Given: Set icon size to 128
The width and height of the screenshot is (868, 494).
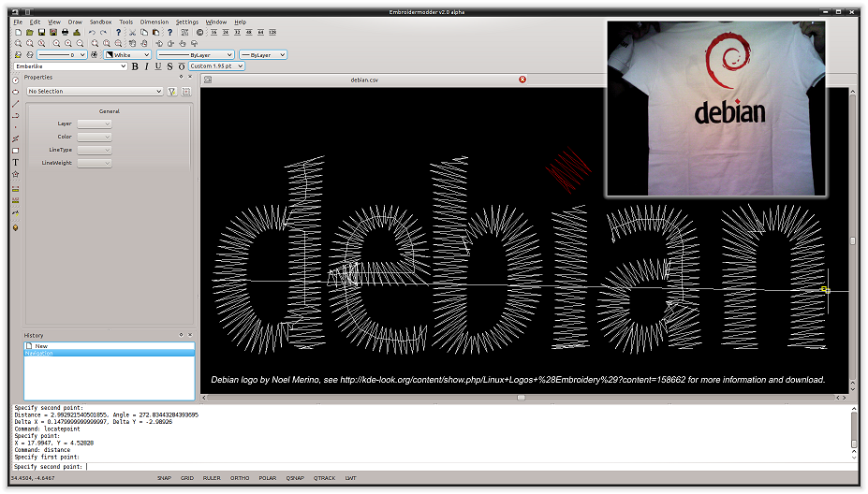Looking at the screenshot, I should coord(272,33).
